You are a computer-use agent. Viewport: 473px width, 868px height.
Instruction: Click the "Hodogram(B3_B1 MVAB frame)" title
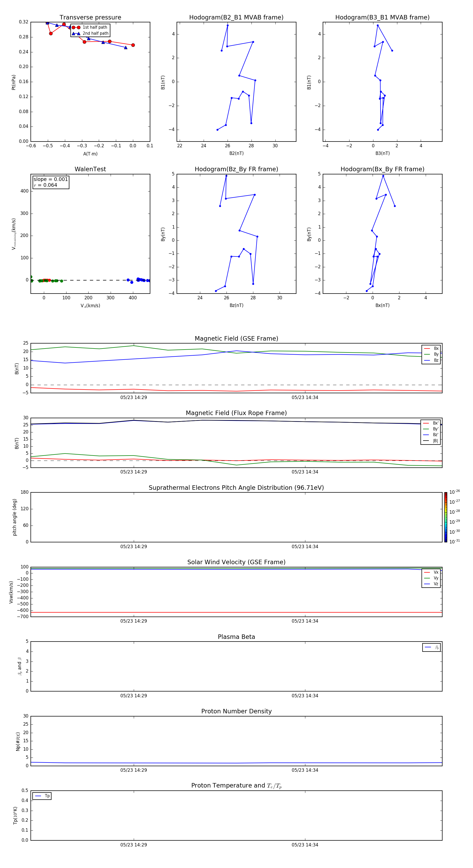point(382,18)
